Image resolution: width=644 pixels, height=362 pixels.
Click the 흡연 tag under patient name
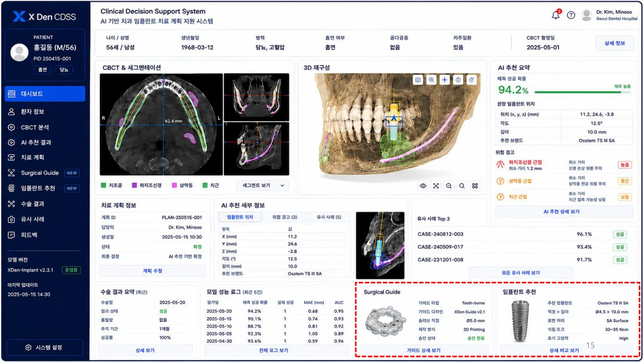43,70
